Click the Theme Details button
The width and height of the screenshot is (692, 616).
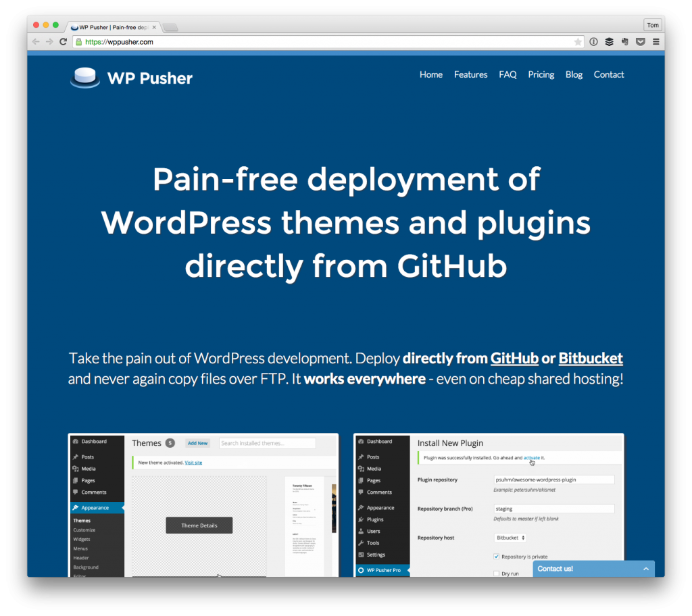click(x=199, y=525)
